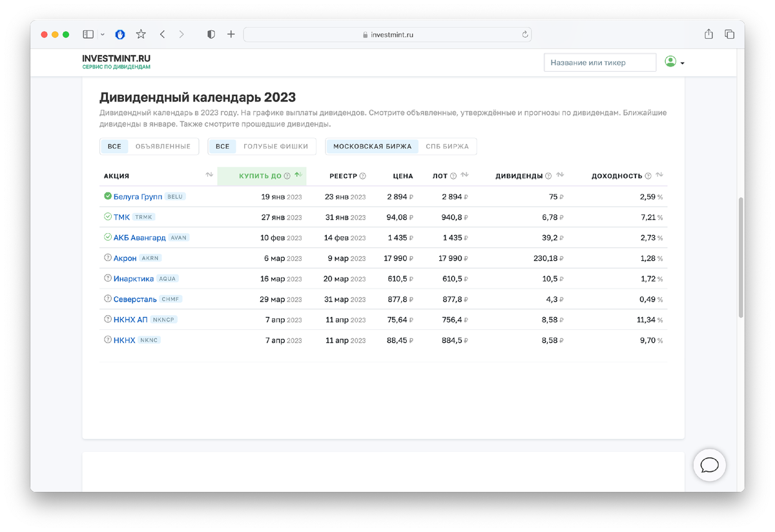The width and height of the screenshot is (775, 532).
Task: Reload the page with refresh icon
Action: pos(525,34)
